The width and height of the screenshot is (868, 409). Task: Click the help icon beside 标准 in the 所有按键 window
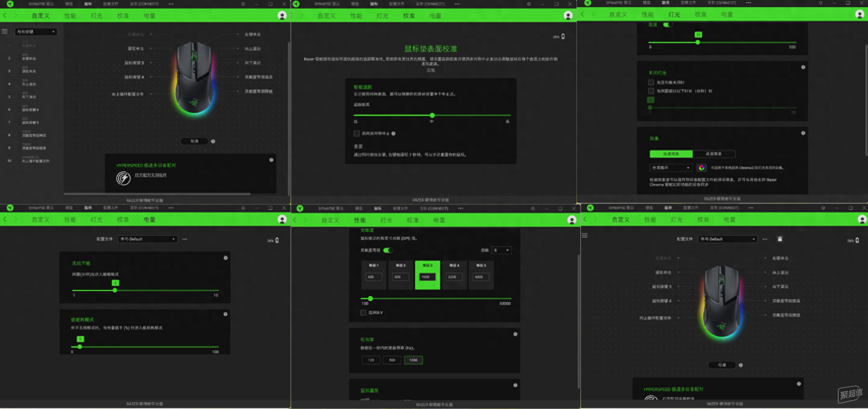pyautogui.click(x=213, y=141)
